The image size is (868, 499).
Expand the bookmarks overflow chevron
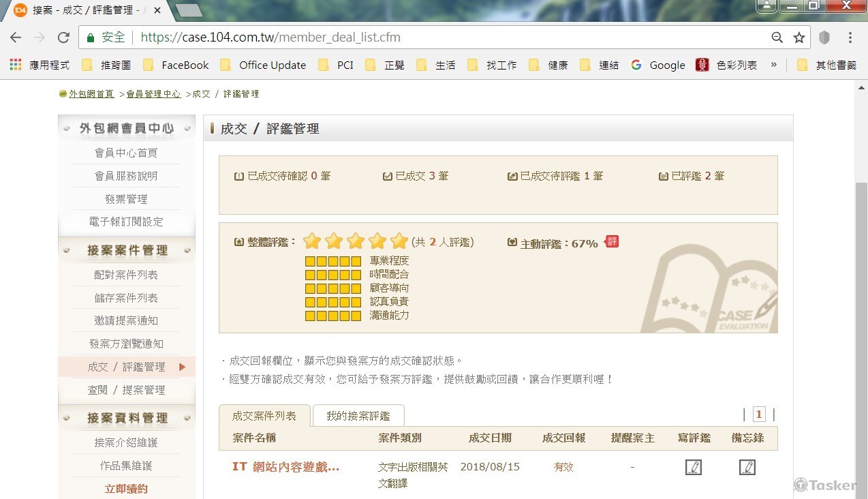773,65
